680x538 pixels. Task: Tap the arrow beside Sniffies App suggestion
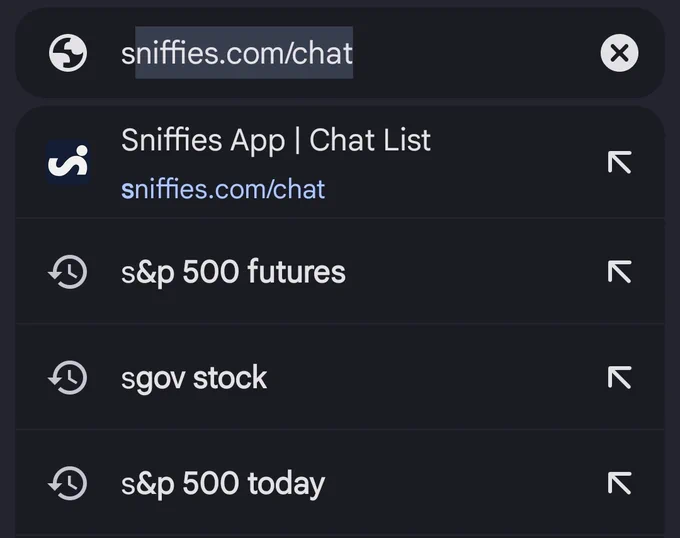point(619,162)
